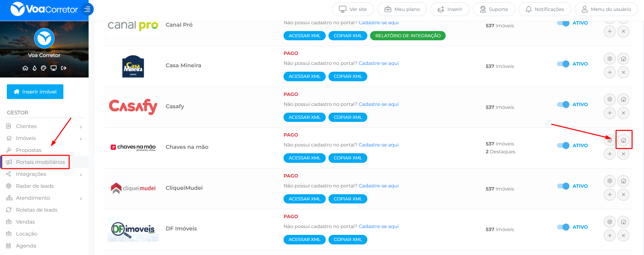Click the water drop icon in profile panel
This screenshot has height=255, width=644.
click(34, 68)
